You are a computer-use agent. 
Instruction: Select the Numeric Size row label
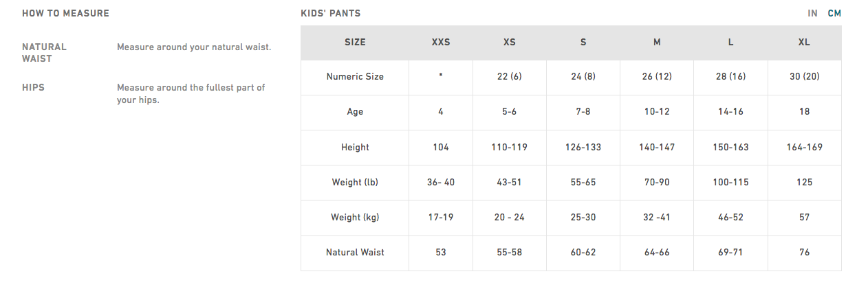(x=355, y=77)
